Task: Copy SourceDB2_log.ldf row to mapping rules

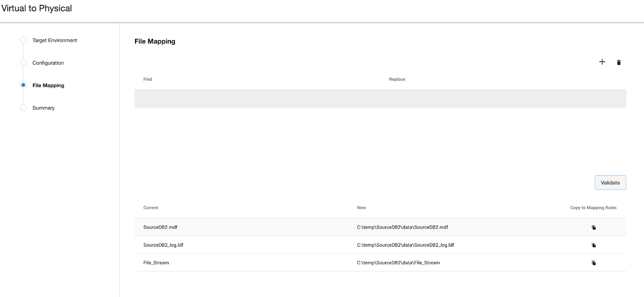Action: pos(594,245)
